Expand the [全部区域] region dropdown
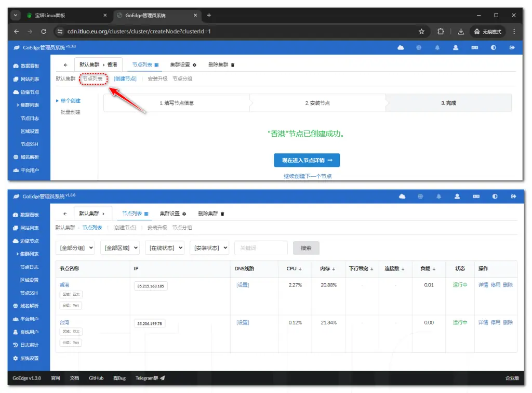This screenshot has height=393, width=532. pos(119,248)
